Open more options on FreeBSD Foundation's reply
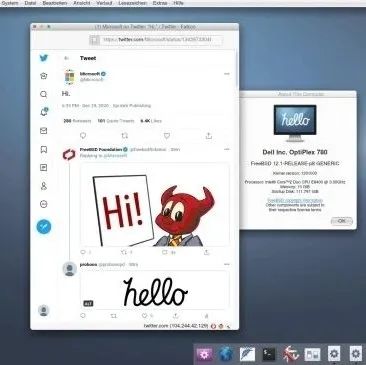The height and width of the screenshot is (365, 366). [x=227, y=149]
